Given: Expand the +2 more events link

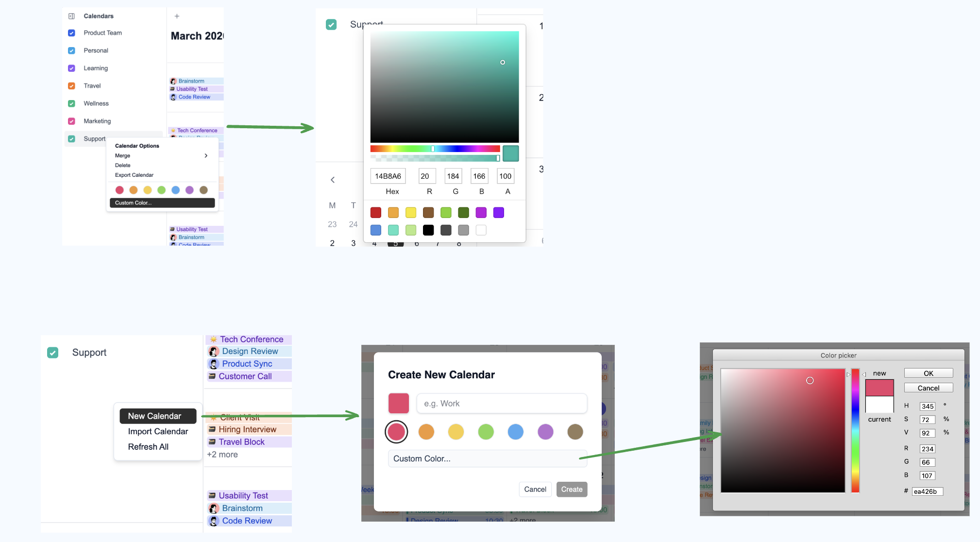Looking at the screenshot, I should pos(222,455).
